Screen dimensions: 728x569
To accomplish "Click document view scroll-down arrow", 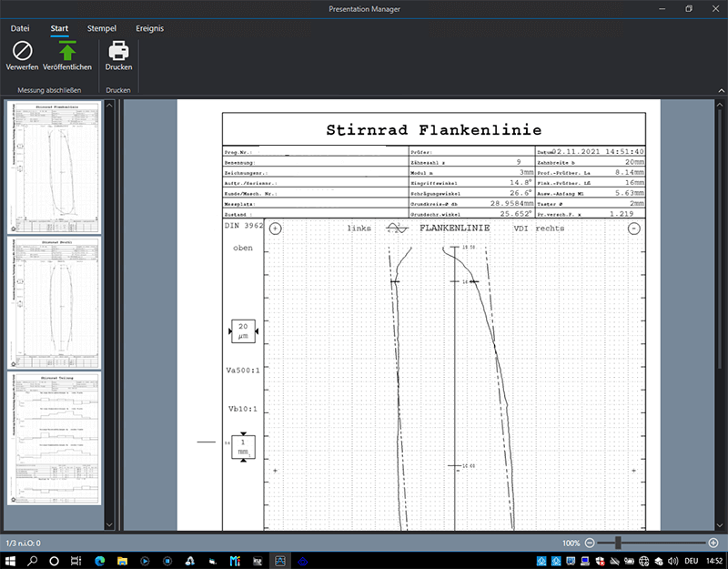I will pyautogui.click(x=720, y=525).
